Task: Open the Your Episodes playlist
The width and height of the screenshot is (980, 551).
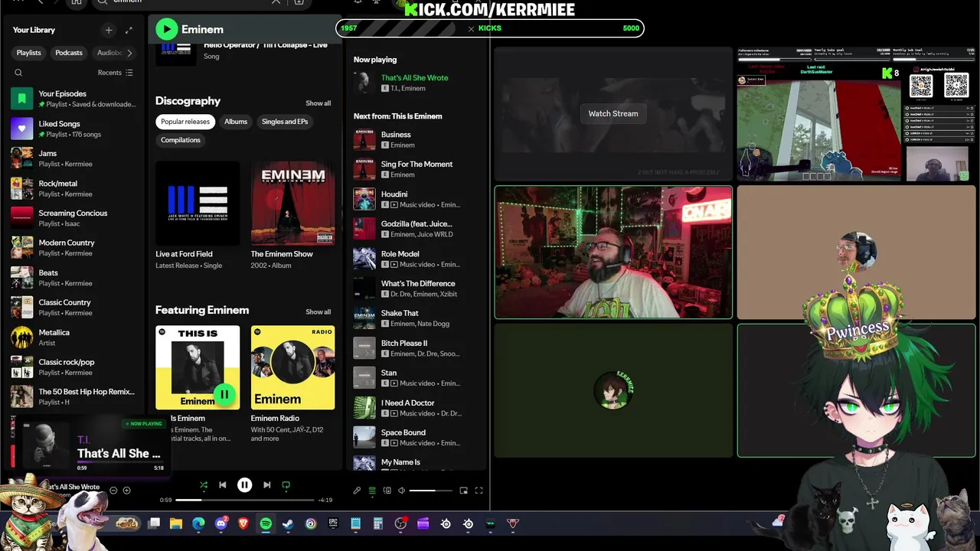Action: (73, 99)
